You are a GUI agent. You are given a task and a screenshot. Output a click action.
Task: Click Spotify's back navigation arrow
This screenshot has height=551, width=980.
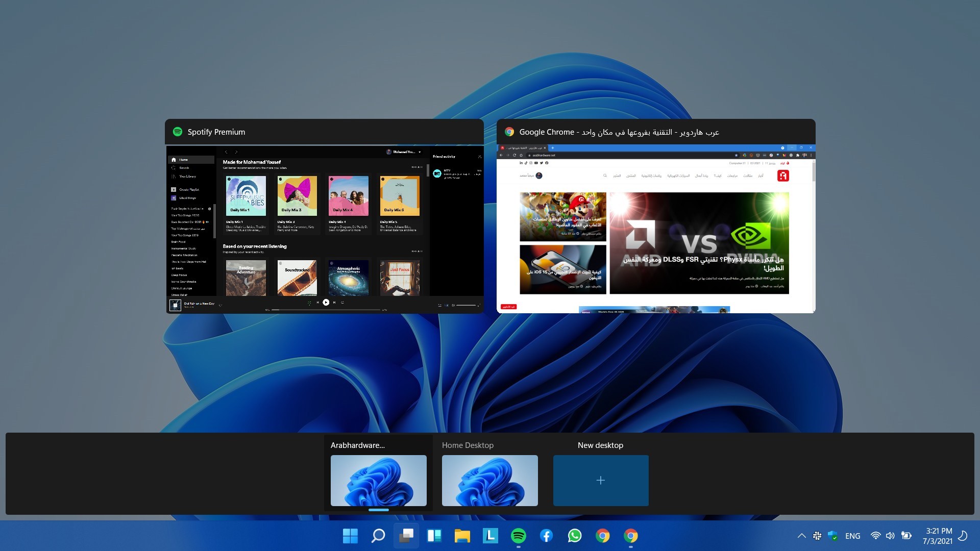click(x=226, y=152)
